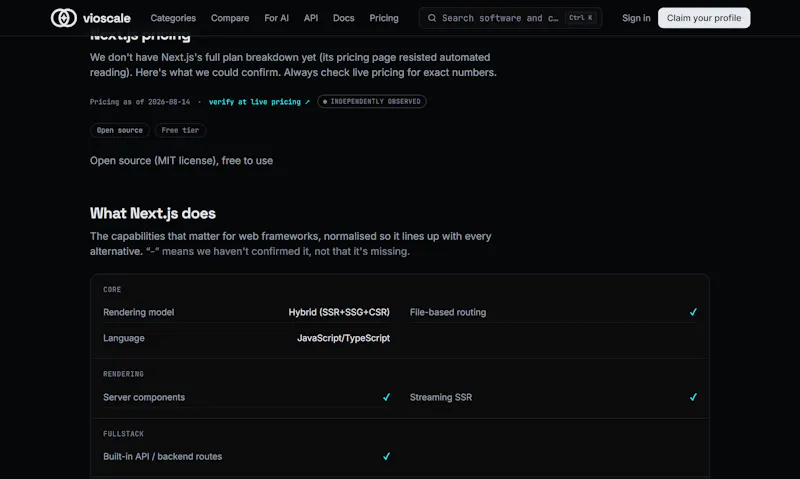Click the vioscale logo icon

click(64, 18)
